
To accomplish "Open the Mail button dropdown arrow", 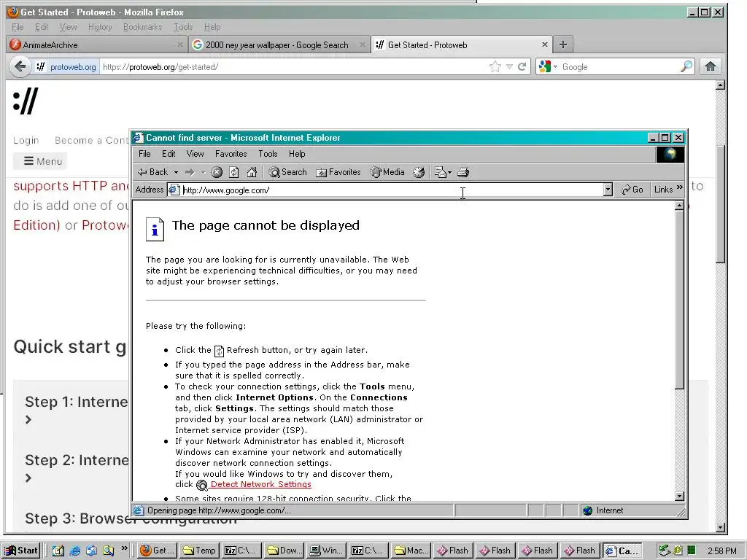I will point(449,172).
